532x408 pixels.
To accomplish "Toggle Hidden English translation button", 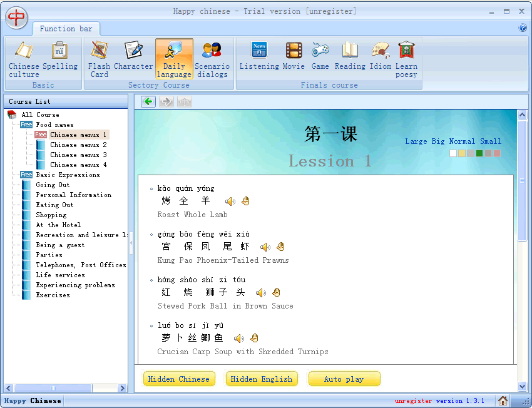I will click(x=262, y=379).
